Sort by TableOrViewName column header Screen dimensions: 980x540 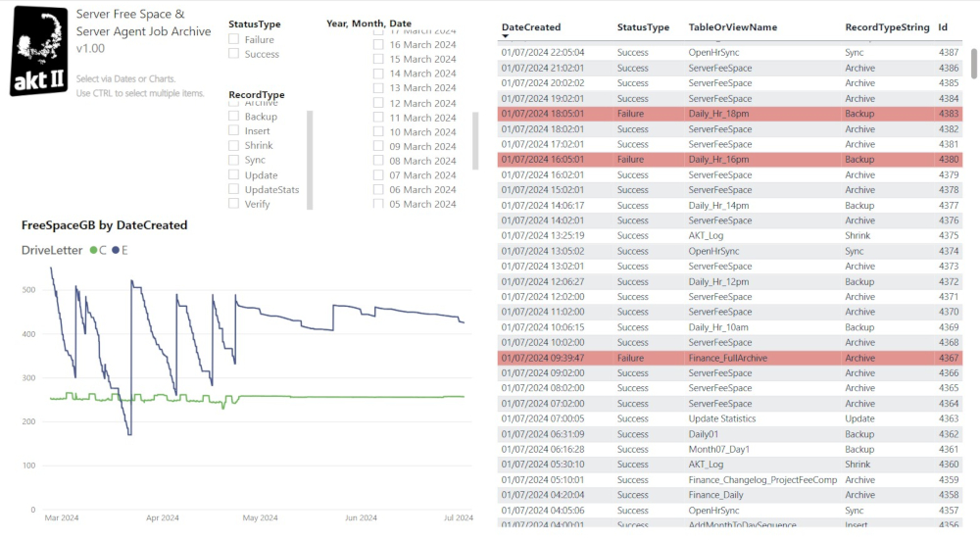pos(733,27)
